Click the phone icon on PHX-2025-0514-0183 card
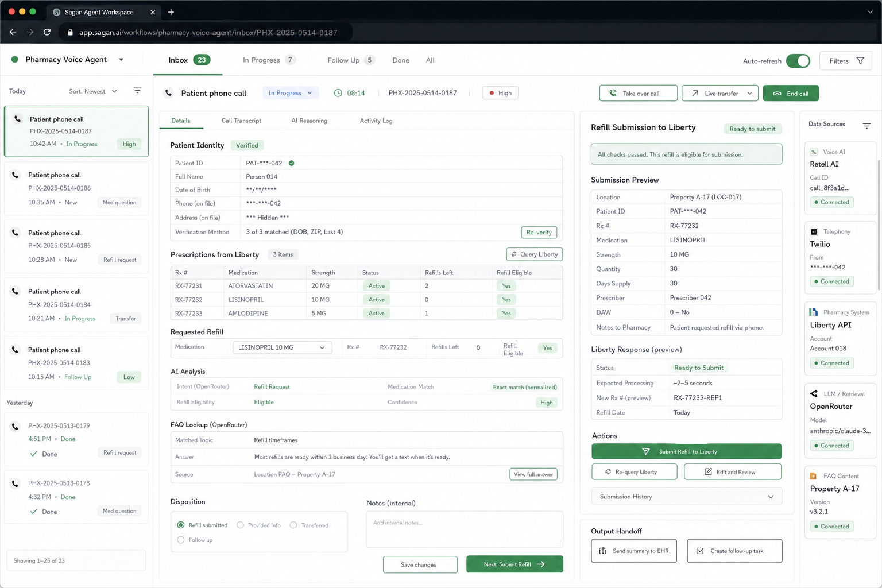This screenshot has width=882, height=588. click(x=16, y=349)
